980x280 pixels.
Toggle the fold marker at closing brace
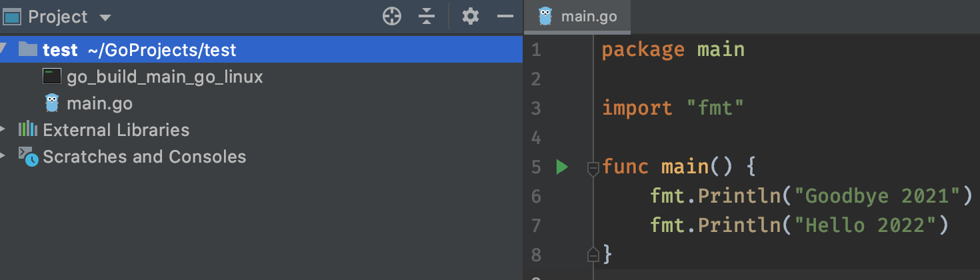click(593, 254)
